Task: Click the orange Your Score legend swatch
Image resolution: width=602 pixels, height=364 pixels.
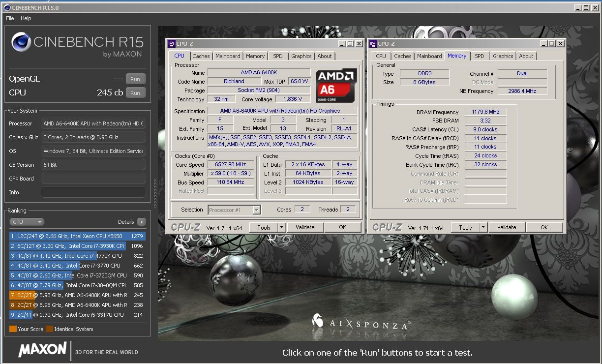Action: coord(13,329)
